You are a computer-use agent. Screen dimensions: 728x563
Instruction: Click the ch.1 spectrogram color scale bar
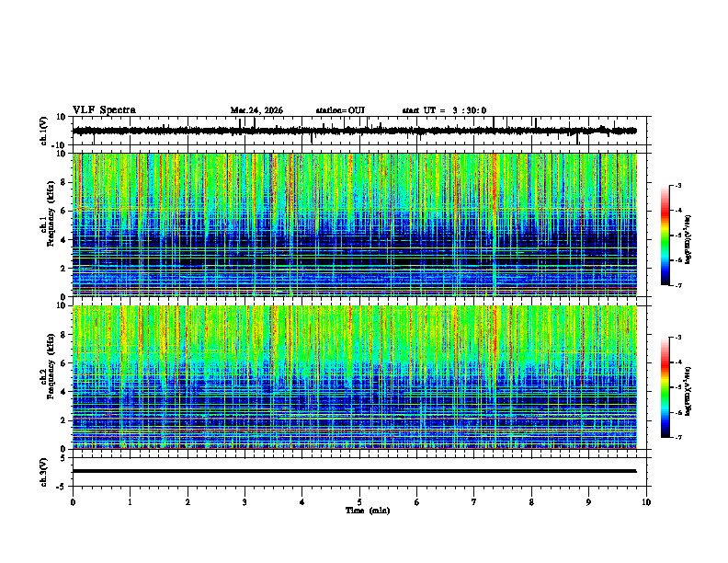pyautogui.click(x=665, y=236)
